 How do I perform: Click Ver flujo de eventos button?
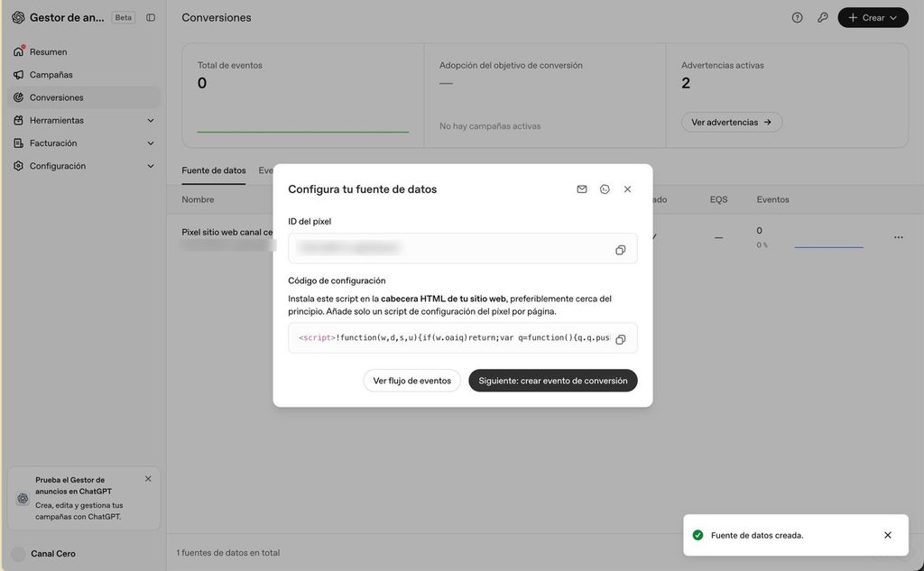coord(411,381)
